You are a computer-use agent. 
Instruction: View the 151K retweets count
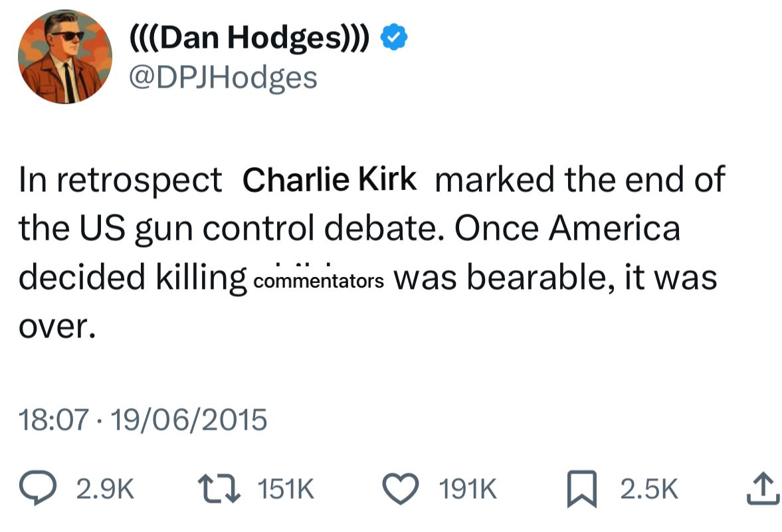[x=285, y=490]
